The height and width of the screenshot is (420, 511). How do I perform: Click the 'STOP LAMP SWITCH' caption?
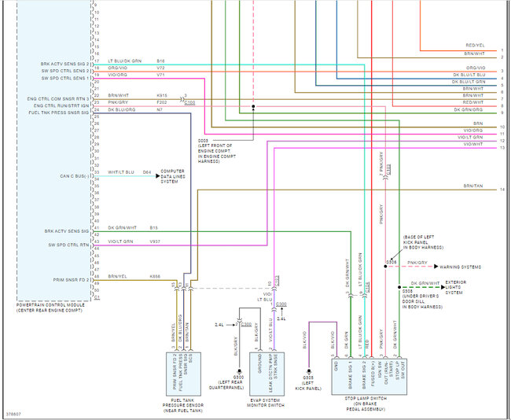pos(366,399)
